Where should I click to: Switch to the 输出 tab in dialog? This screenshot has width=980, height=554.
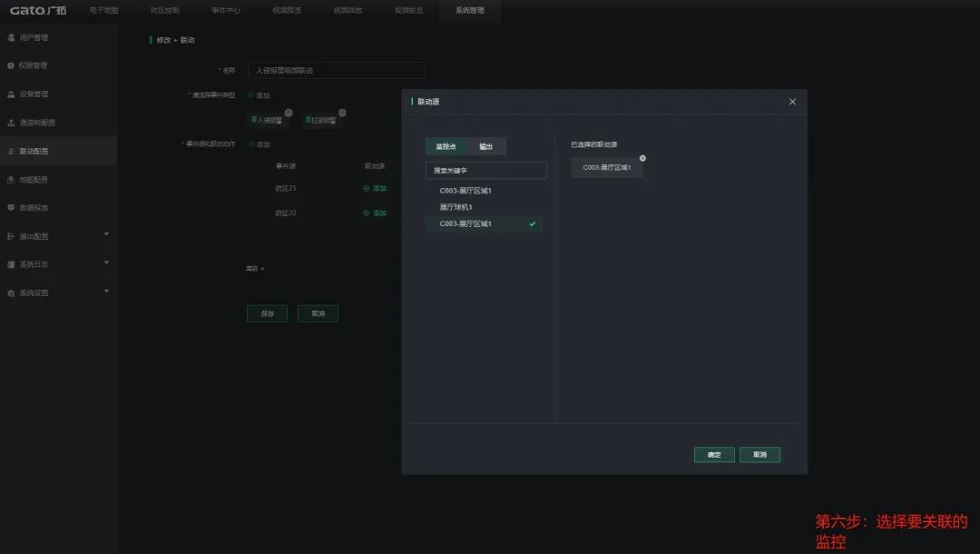[x=486, y=146]
